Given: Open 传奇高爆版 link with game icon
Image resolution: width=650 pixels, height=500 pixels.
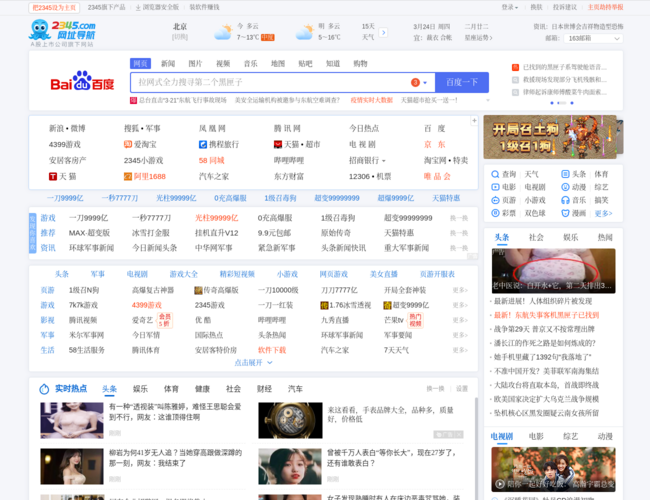Looking at the screenshot, I should tap(216, 290).
